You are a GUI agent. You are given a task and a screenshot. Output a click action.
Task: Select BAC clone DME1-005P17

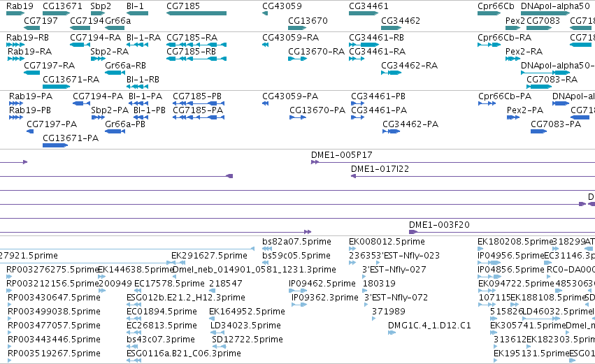[453, 162]
